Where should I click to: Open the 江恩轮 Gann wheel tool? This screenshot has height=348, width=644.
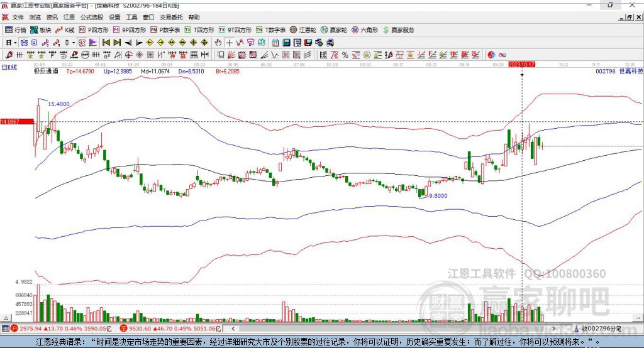[303, 30]
